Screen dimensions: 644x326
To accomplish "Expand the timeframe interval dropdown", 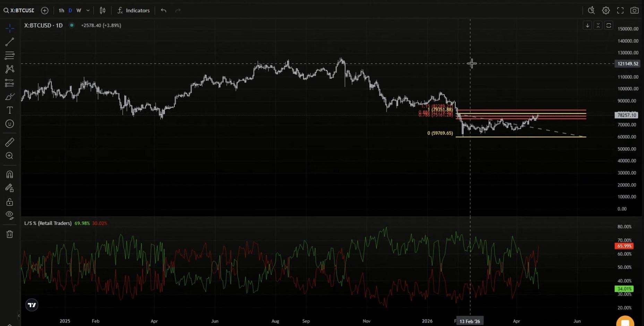I will coord(88,10).
